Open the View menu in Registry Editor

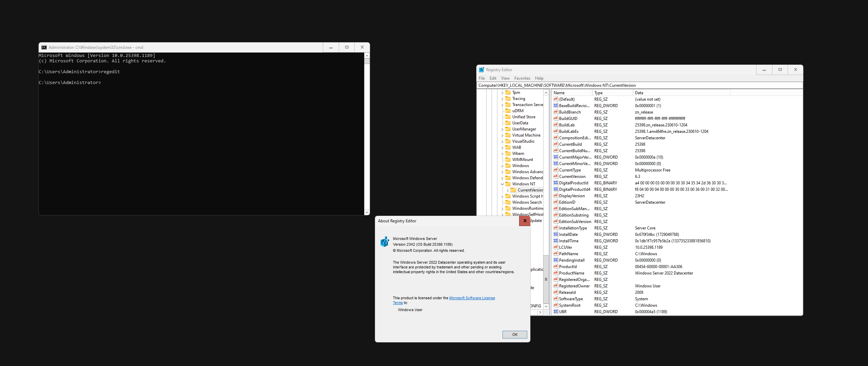click(505, 78)
